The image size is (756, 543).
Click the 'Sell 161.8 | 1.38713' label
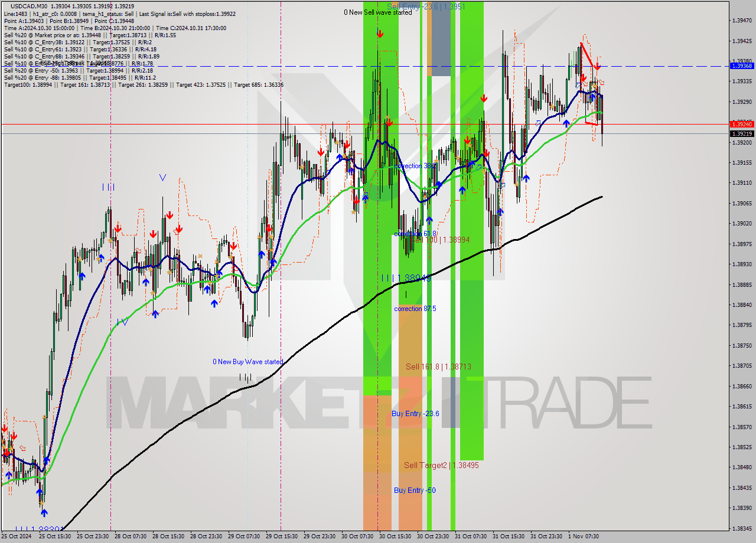(x=438, y=367)
